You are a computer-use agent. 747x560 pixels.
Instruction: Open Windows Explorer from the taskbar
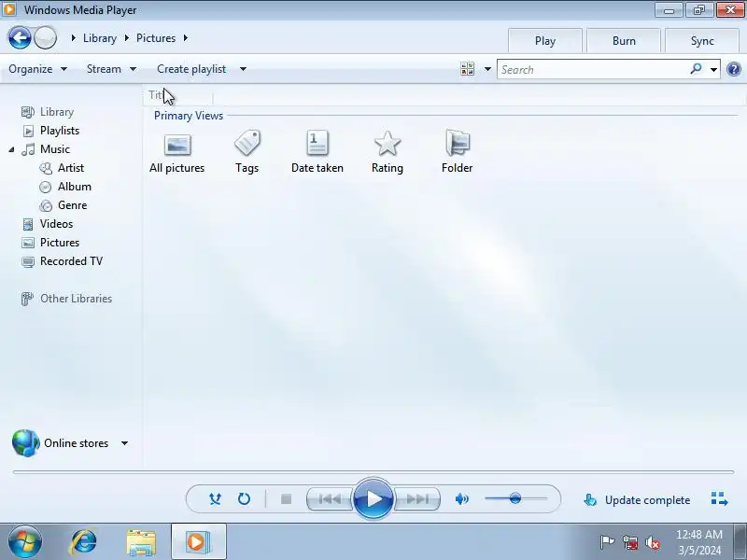point(141,542)
